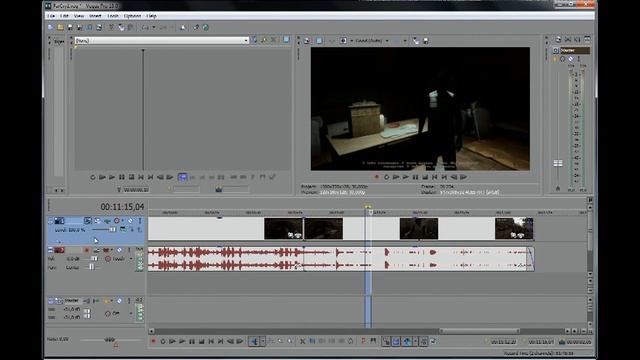Screen dimensions: 640x360
Task: Click the third video clip thumbnail on timeline
Action: pyautogui.click(x=419, y=229)
